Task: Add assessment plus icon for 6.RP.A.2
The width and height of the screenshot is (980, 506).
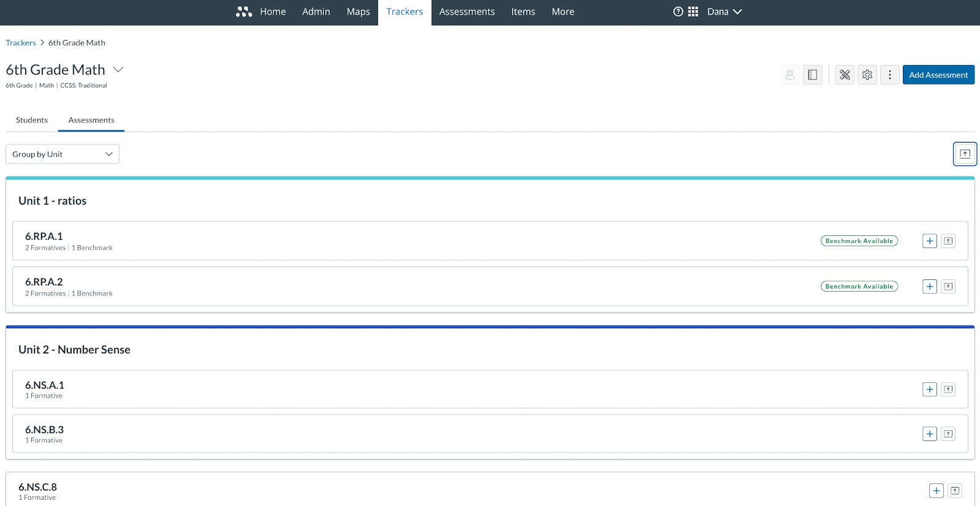Action: 930,286
